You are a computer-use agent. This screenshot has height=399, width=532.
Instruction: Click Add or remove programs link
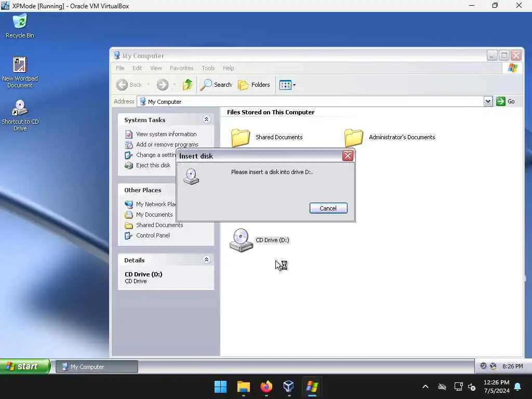[x=167, y=144]
